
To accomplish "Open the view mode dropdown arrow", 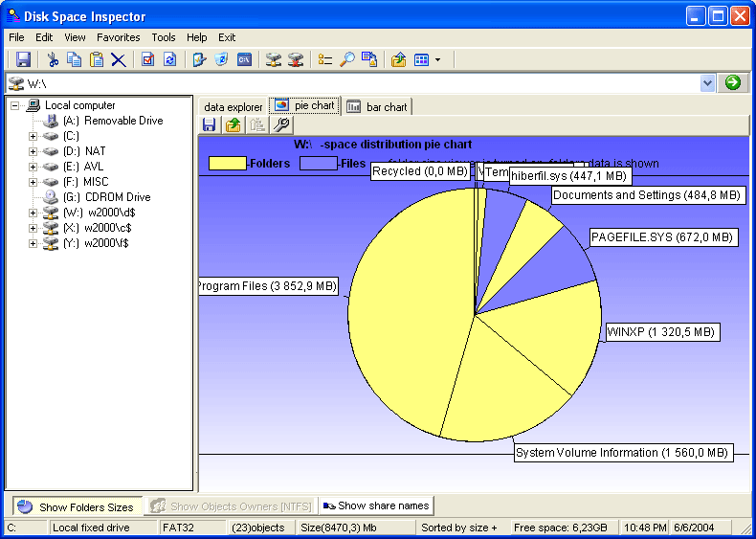I will [437, 59].
